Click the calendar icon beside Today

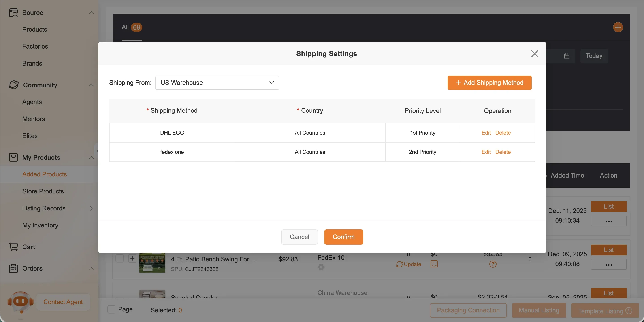click(567, 56)
